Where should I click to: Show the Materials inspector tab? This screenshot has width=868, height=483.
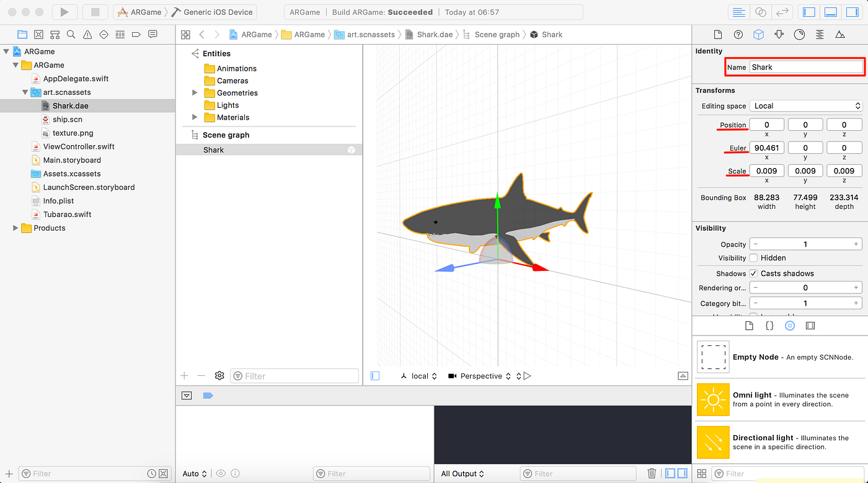(x=799, y=35)
